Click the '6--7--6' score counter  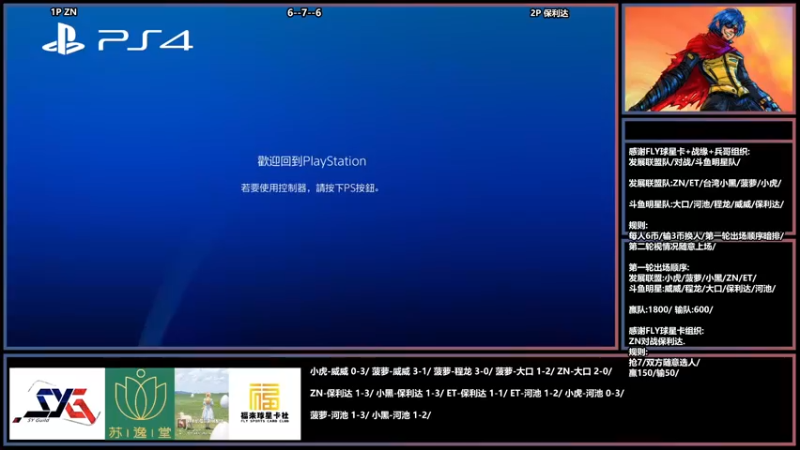point(304,13)
